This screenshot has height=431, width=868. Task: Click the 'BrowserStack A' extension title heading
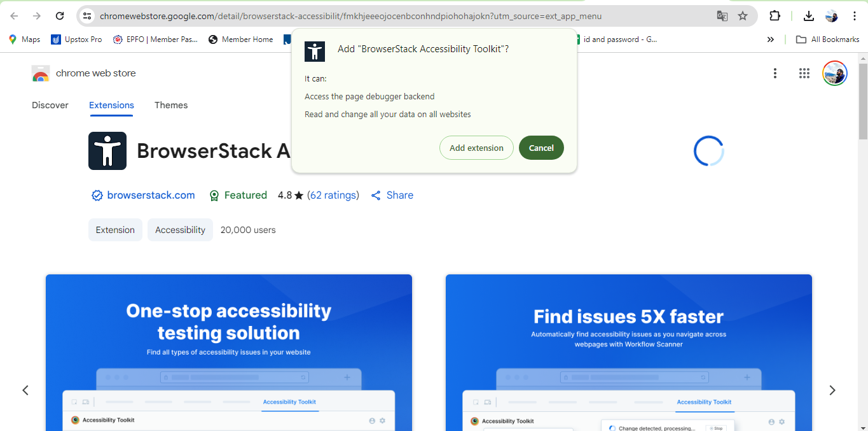coord(214,151)
